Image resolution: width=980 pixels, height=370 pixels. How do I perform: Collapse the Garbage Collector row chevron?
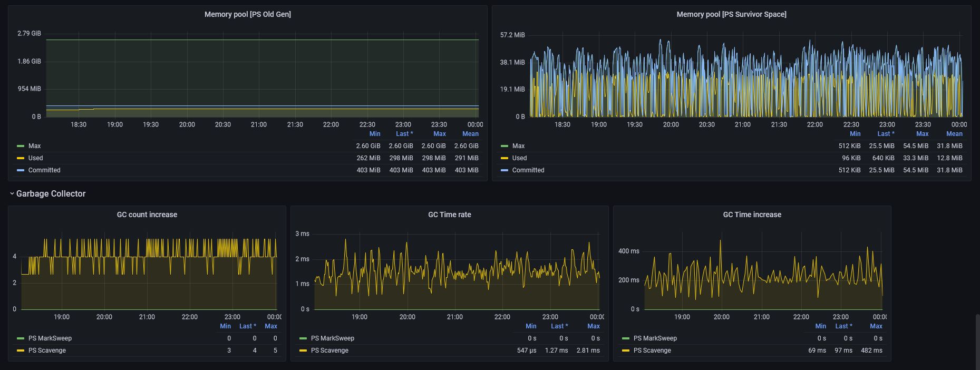point(12,194)
